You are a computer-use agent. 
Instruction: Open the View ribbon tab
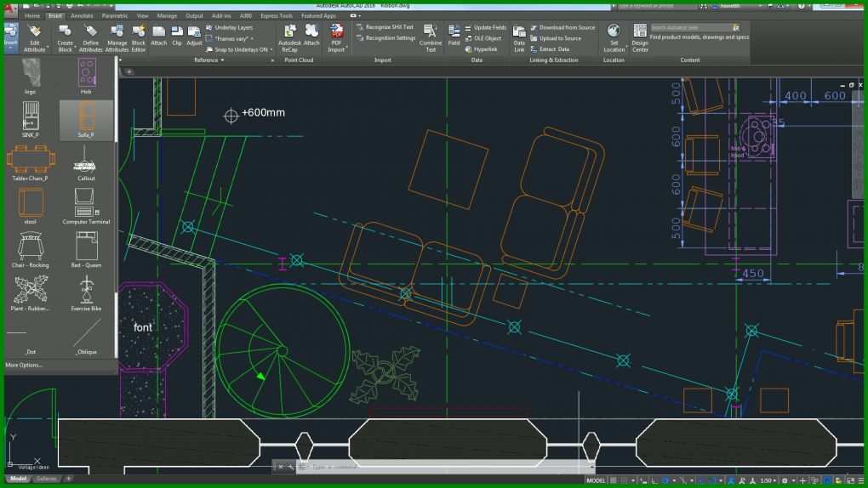(142, 16)
